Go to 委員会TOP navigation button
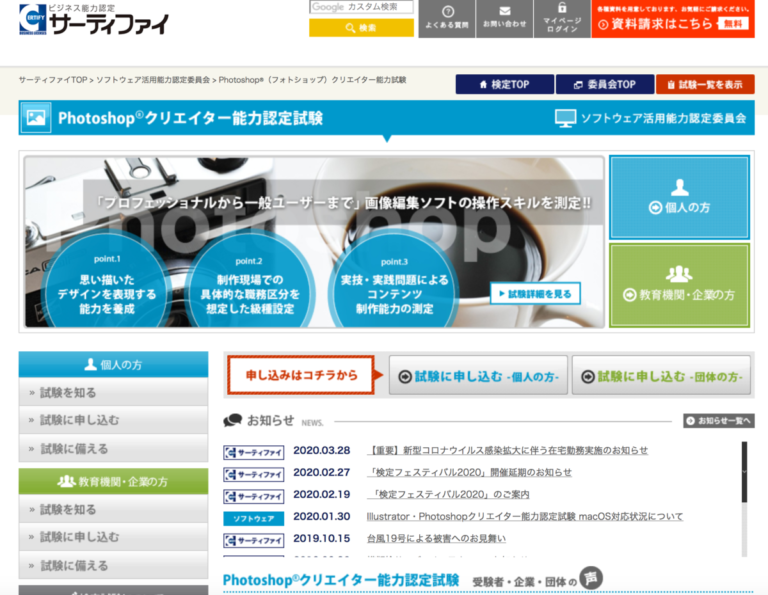The image size is (768, 595). click(605, 84)
